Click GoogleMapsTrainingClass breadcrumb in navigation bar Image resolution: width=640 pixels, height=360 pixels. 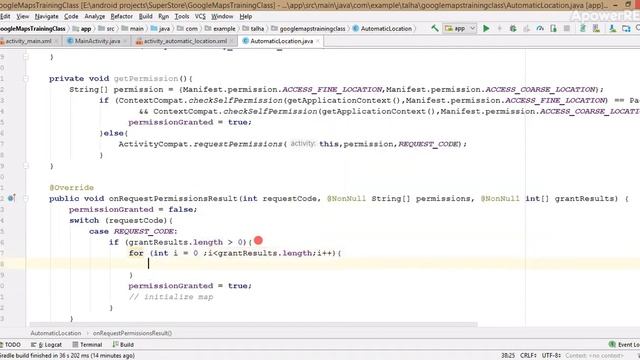[x=33, y=29]
